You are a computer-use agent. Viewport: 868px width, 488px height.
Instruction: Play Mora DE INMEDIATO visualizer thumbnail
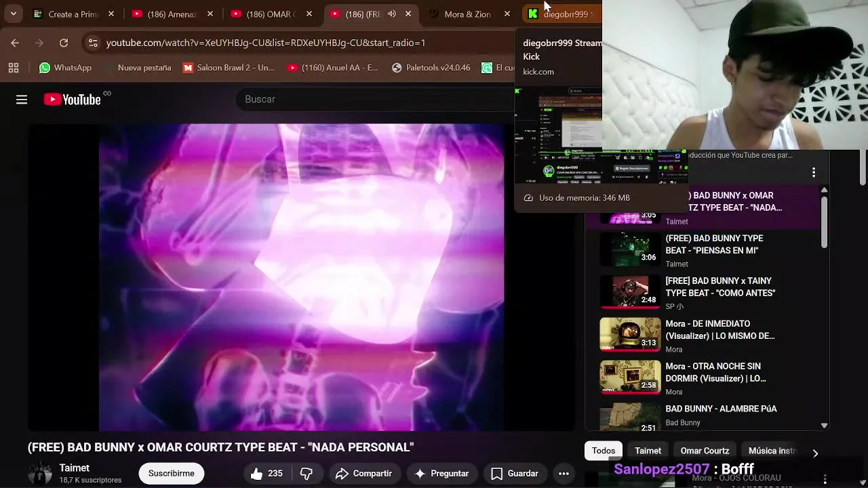point(630,335)
